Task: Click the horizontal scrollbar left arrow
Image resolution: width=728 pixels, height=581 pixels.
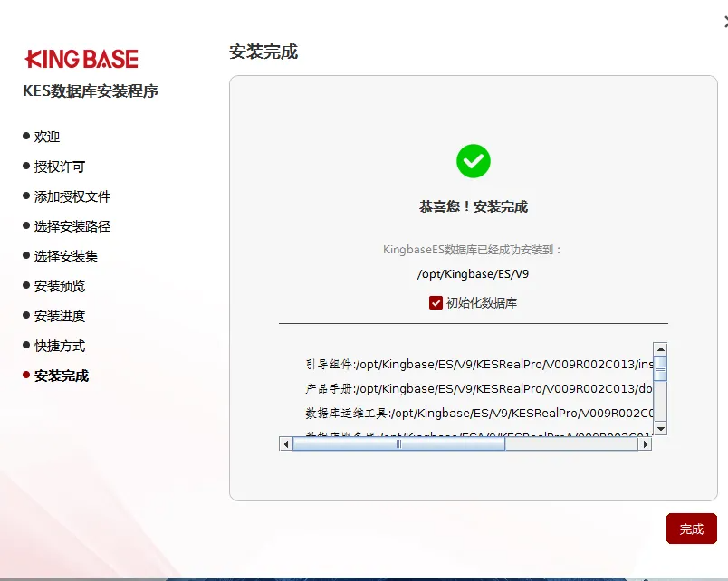Action: pos(286,443)
